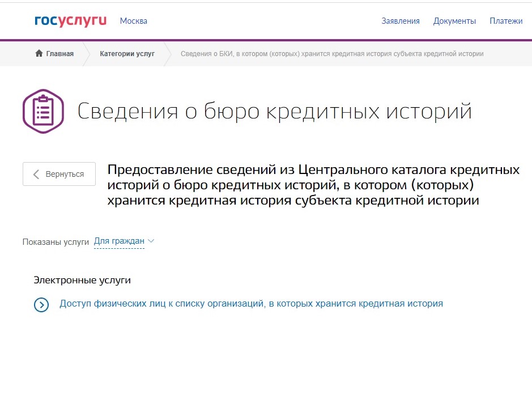The image size is (532, 395).
Task: Navigate to Главная breadcrumb
Action: click(x=60, y=54)
